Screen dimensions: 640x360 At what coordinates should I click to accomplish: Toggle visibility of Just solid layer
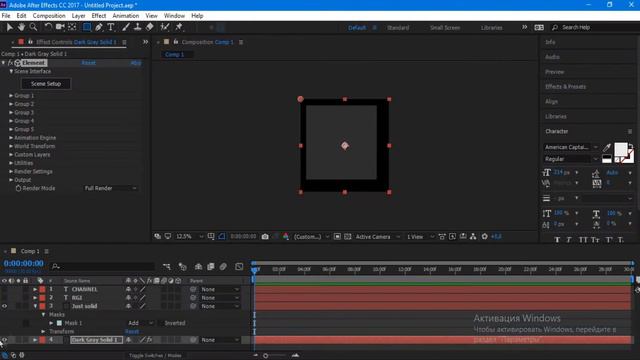tap(4, 306)
